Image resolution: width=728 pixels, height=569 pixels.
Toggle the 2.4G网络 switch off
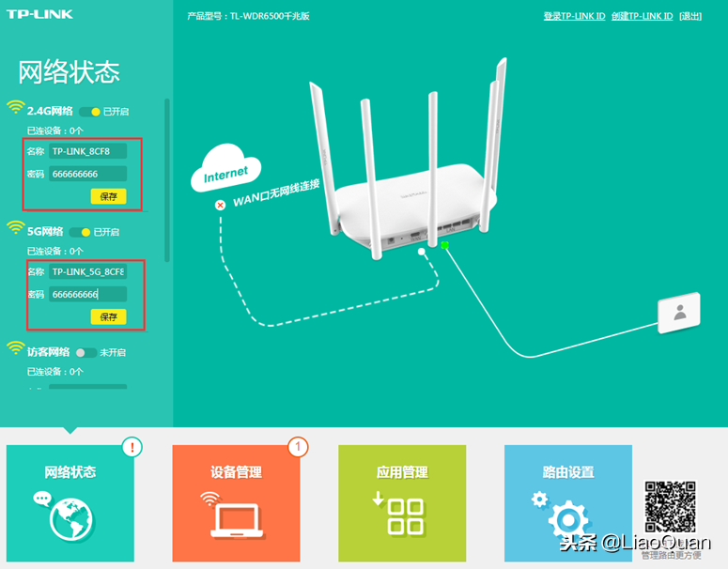pyautogui.click(x=90, y=112)
